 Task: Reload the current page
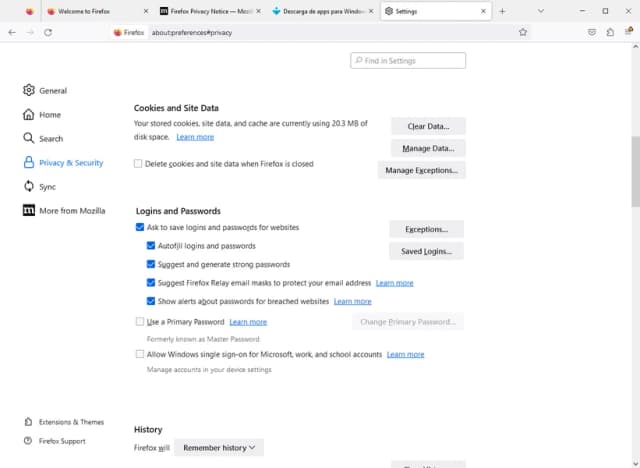[x=48, y=32]
